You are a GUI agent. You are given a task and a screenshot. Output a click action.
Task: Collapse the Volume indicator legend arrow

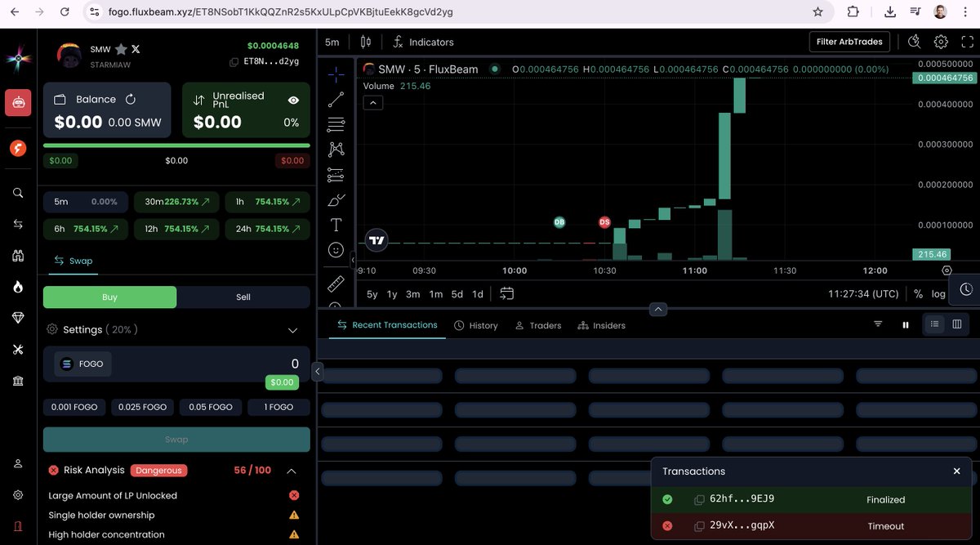pyautogui.click(x=372, y=103)
